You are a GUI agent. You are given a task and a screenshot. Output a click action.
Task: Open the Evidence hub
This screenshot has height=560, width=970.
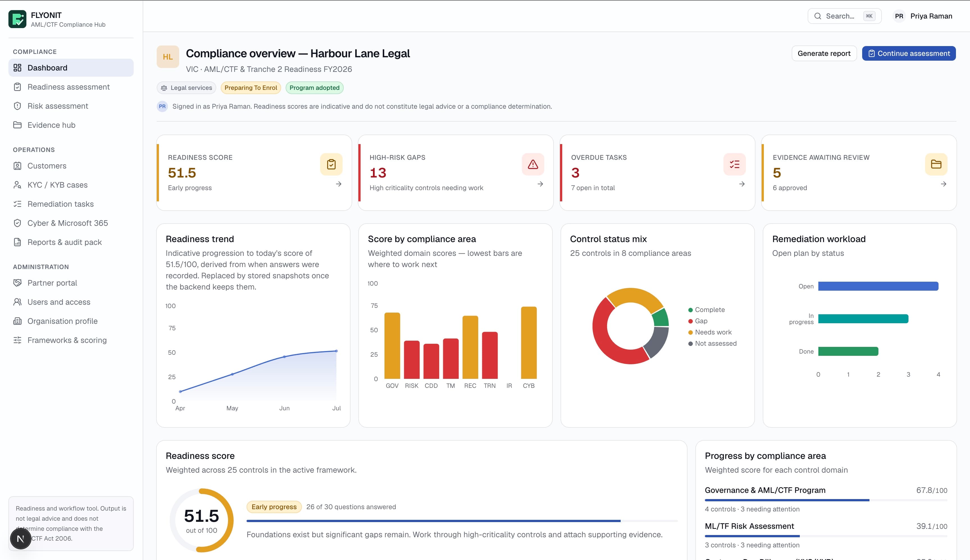point(71,125)
